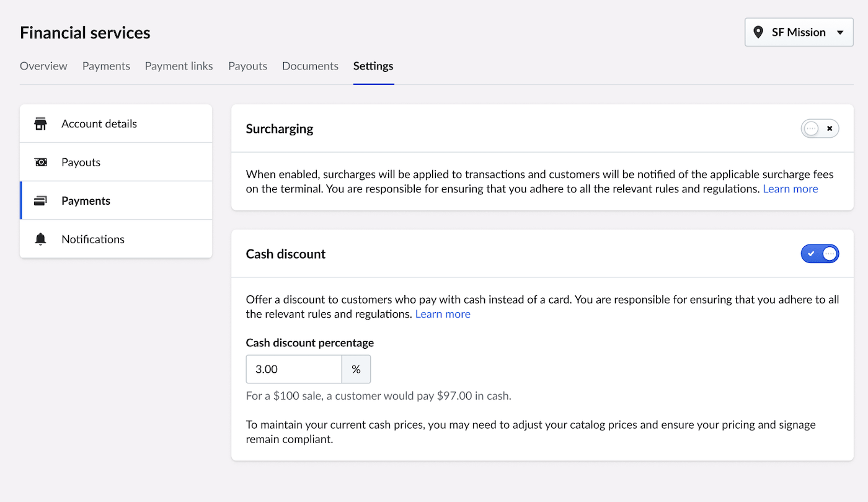Enable the Surcharging toggle
Viewport: 868px width, 502px height.
pyautogui.click(x=820, y=128)
